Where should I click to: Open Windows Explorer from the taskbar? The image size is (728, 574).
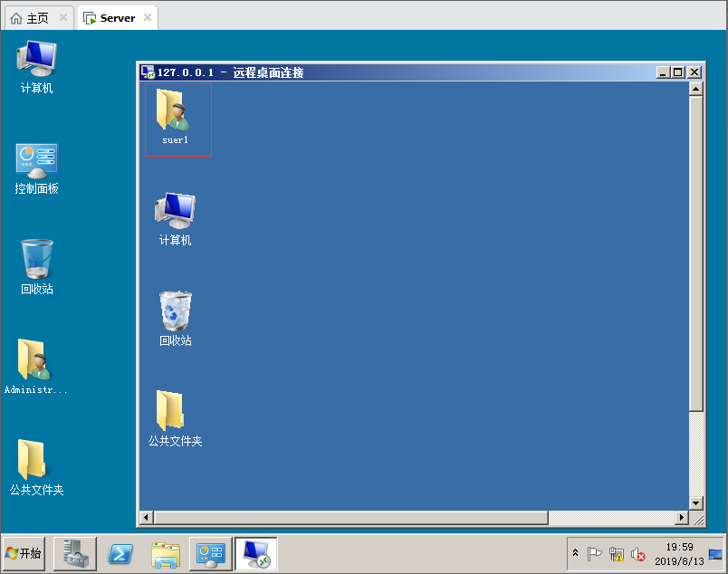166,553
